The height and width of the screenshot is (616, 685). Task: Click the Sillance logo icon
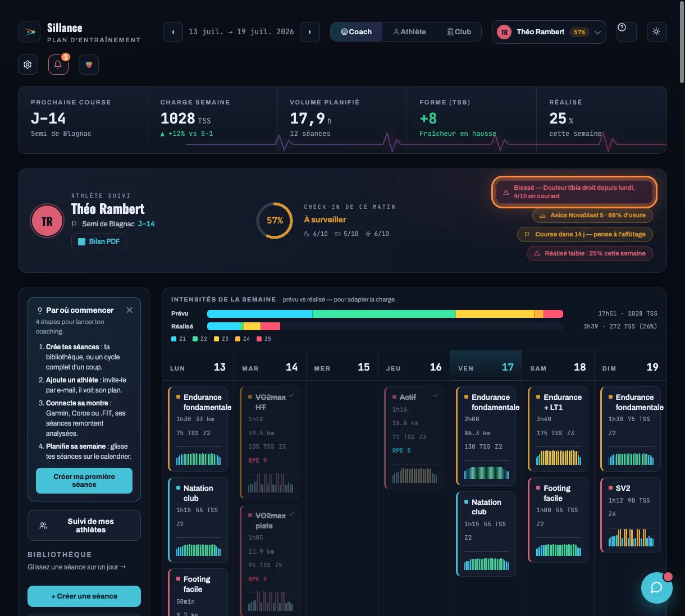coord(29,32)
